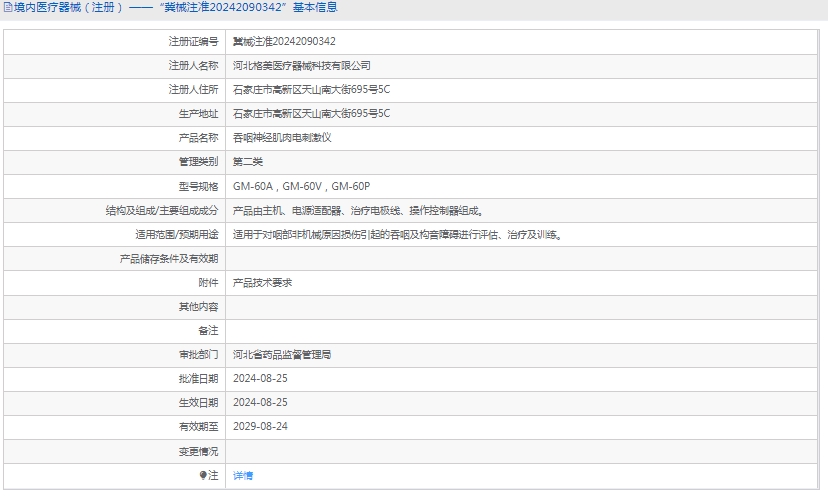Viewport: 828px width, 497px height.
Task: Click the 批准日期 value 2024-08-25
Action: tap(260, 378)
